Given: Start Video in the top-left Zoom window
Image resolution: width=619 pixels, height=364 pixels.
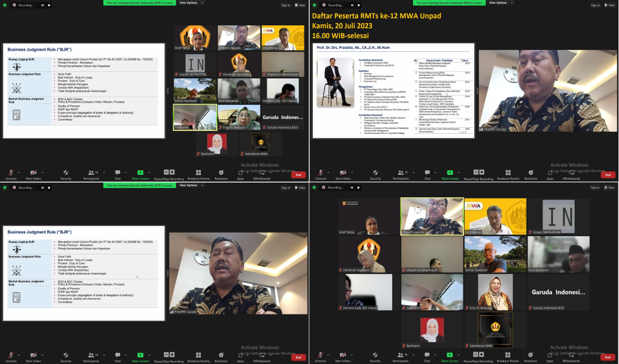Looking at the screenshot, I should 33,174.
